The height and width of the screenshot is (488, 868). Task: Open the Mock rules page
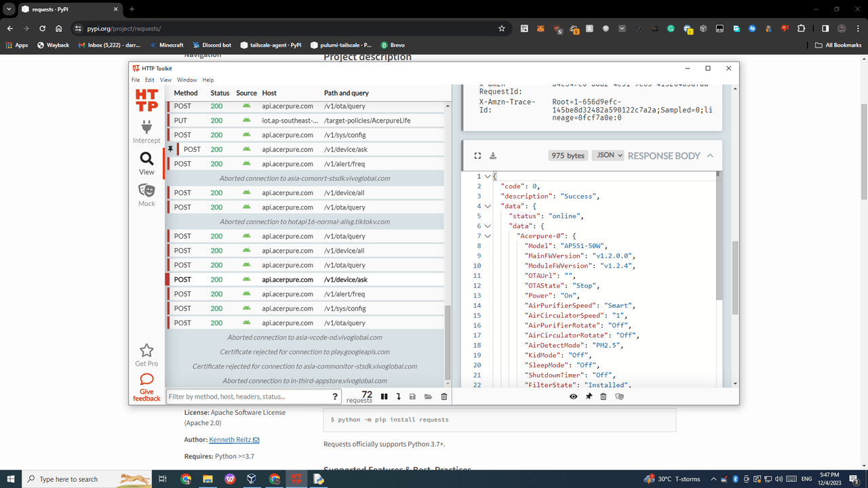(x=146, y=195)
